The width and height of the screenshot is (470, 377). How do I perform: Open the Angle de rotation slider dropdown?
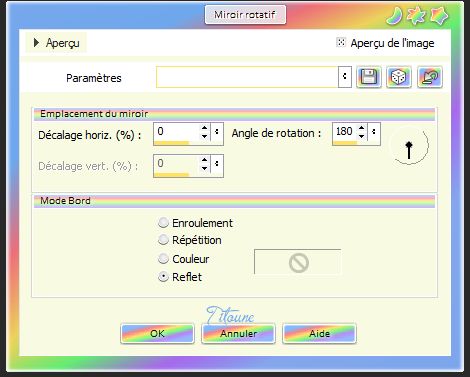(374, 132)
